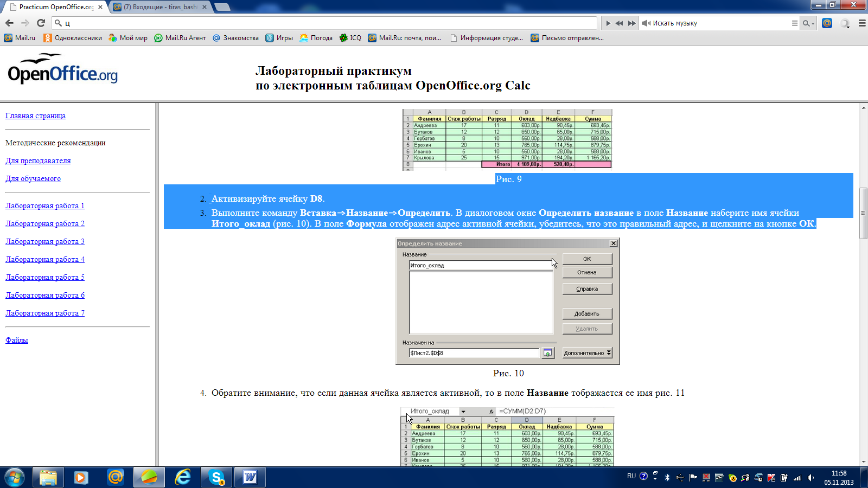The height and width of the screenshot is (488, 868).
Task: Open a new browser tab
Action: click(222, 7)
